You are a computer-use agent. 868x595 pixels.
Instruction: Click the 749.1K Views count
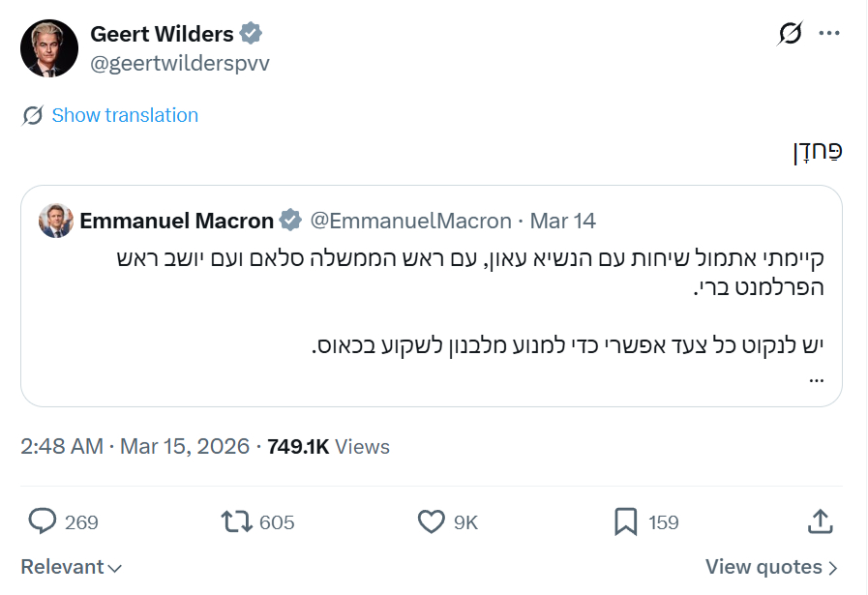328,447
